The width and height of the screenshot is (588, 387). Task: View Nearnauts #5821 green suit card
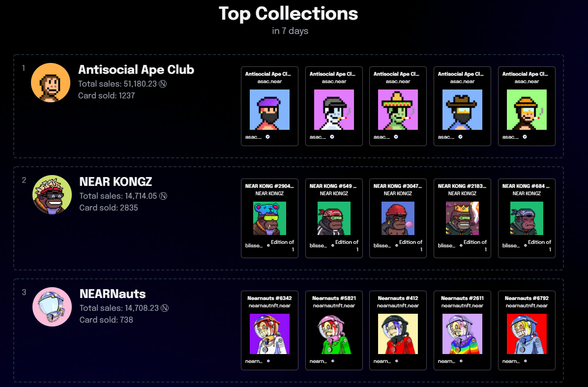(334, 330)
